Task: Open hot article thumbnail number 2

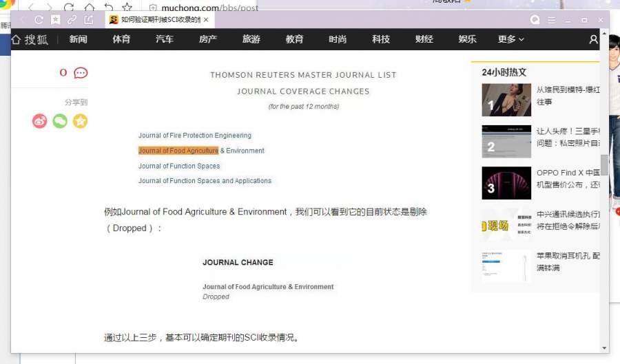Action: (506, 141)
